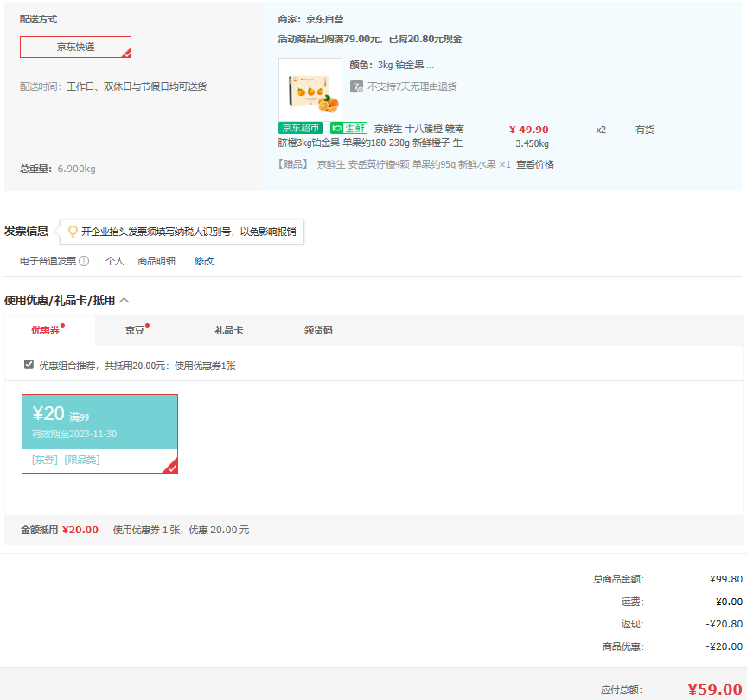Click 商品优惠 value -¥20.00

click(x=725, y=646)
